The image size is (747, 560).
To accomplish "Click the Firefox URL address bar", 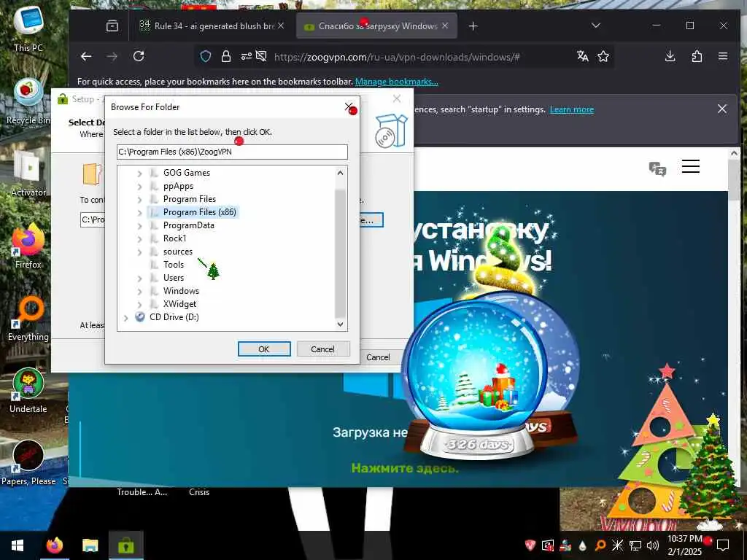I will pyautogui.click(x=397, y=57).
